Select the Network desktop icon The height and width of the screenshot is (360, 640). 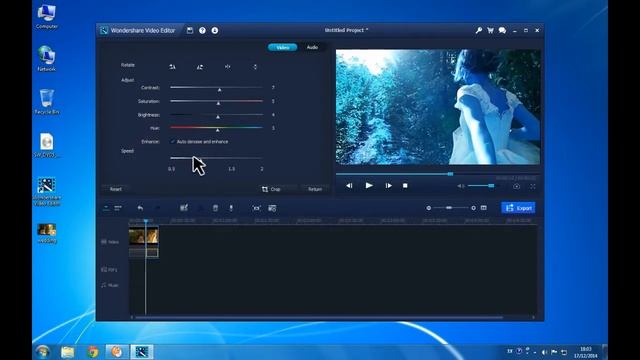47,59
